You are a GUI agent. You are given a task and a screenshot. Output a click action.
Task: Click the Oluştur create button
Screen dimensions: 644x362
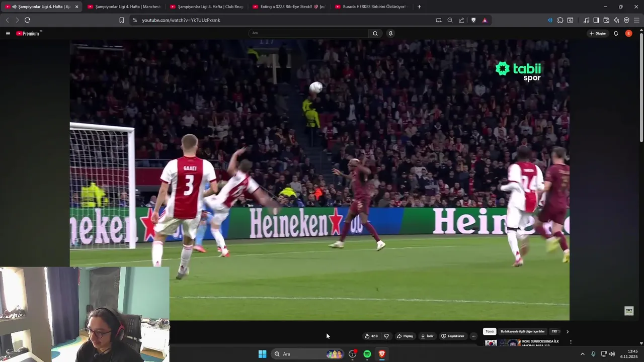598,34
